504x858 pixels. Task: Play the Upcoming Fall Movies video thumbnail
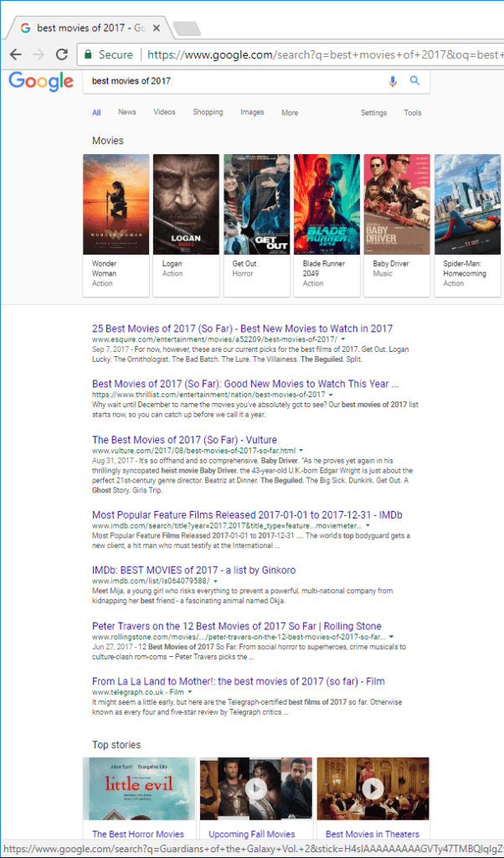point(256,788)
